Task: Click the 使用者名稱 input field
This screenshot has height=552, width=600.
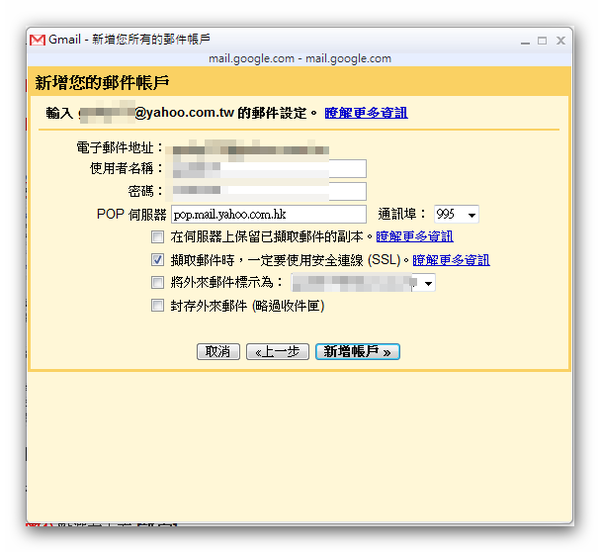Action: pos(269,169)
